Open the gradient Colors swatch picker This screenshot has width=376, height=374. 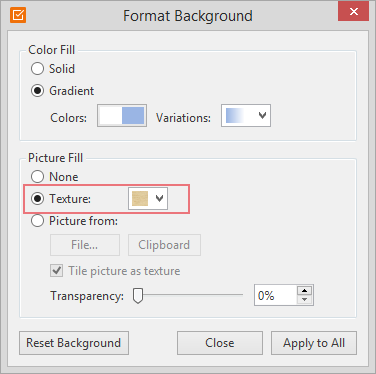(x=122, y=116)
